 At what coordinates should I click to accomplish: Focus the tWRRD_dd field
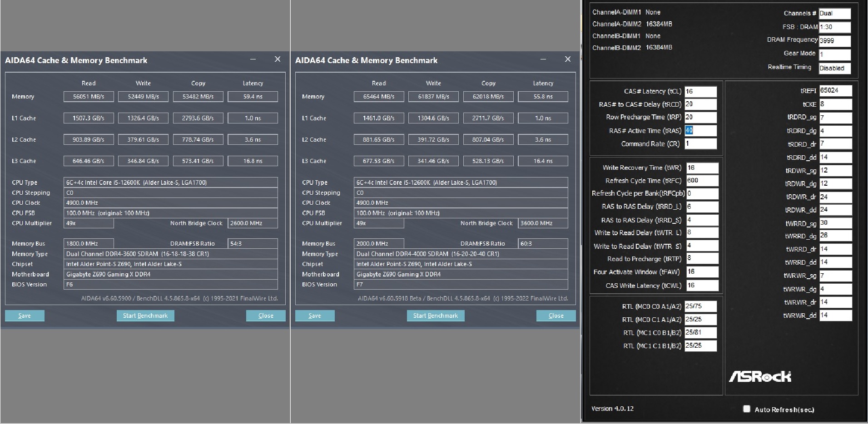(x=836, y=262)
